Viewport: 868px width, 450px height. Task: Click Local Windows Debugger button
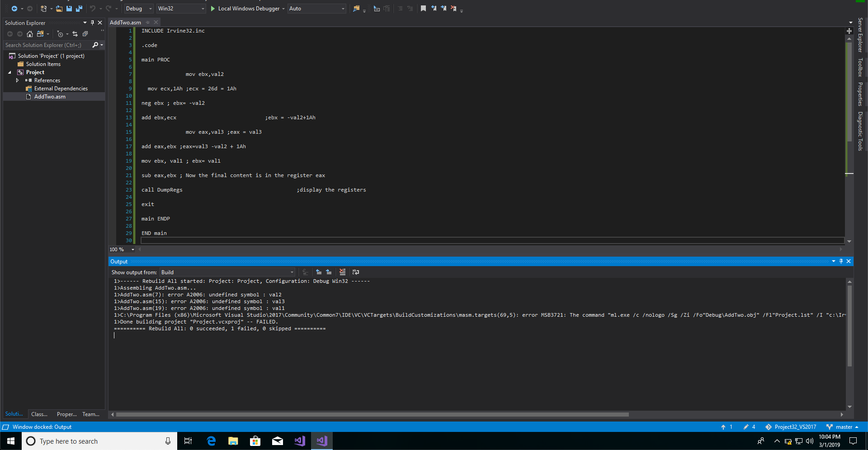[245, 9]
